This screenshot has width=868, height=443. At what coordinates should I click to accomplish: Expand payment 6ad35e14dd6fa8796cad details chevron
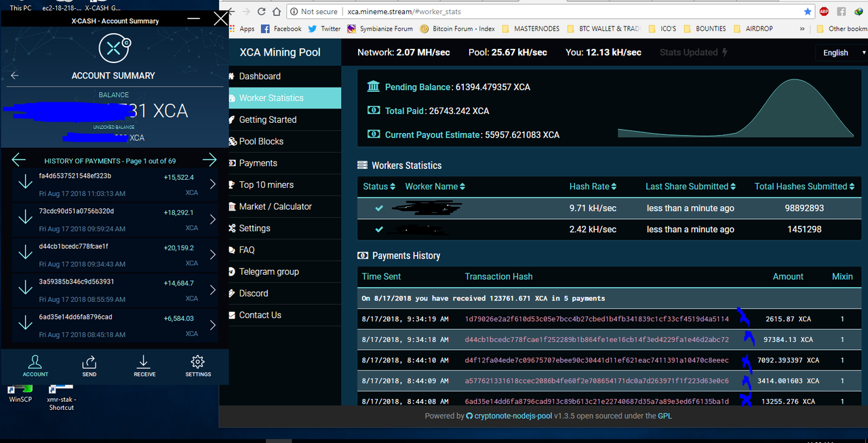pos(212,326)
